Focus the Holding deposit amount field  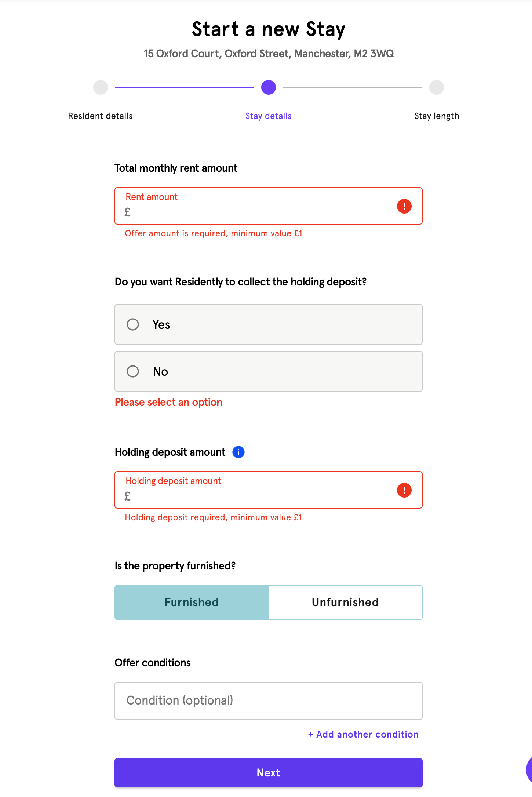(257, 496)
